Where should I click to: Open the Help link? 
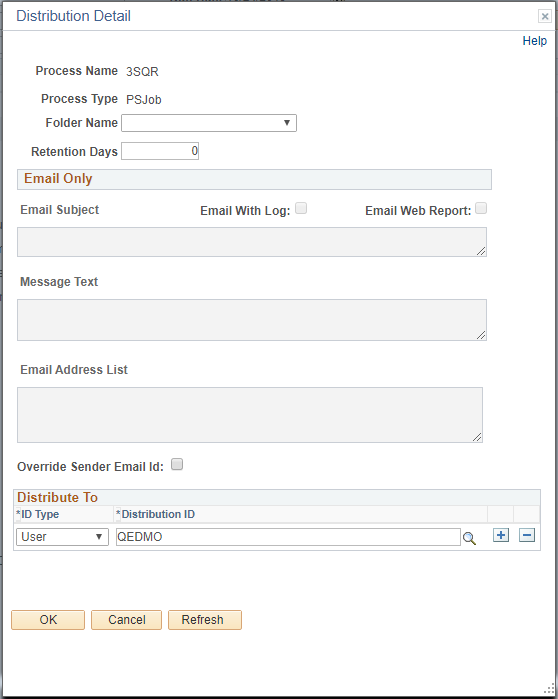pyautogui.click(x=534, y=41)
